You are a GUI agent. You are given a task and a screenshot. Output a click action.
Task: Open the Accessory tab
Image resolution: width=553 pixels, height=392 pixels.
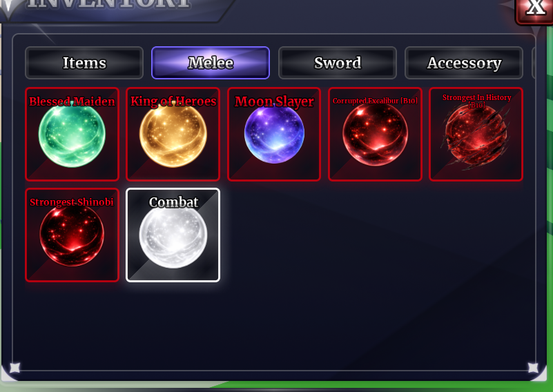pos(464,63)
